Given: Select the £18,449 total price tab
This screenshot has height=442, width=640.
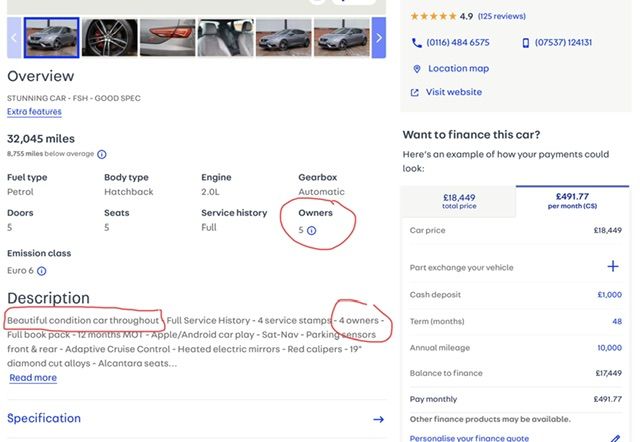Looking at the screenshot, I should (459, 201).
